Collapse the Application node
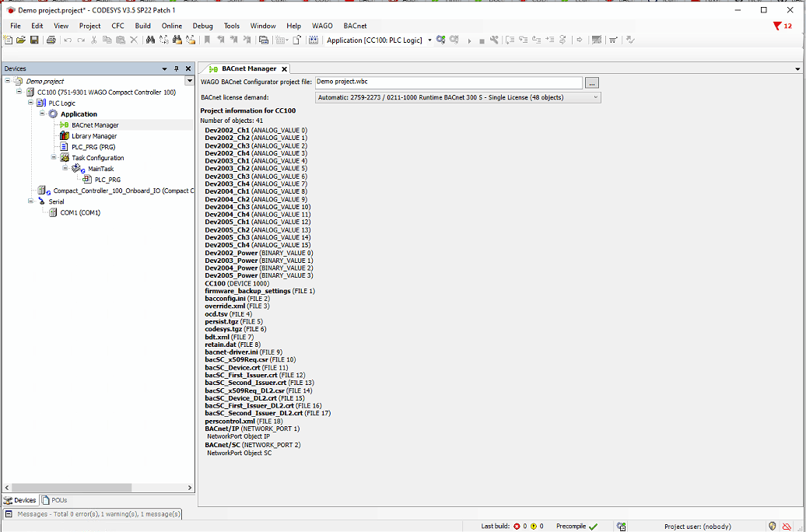Screen dimensions: 806x532 pos(42,114)
